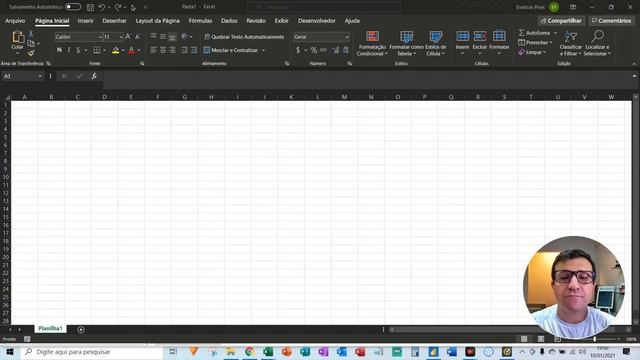
Task: Open Localizar e Selecionar
Action: click(x=597, y=43)
